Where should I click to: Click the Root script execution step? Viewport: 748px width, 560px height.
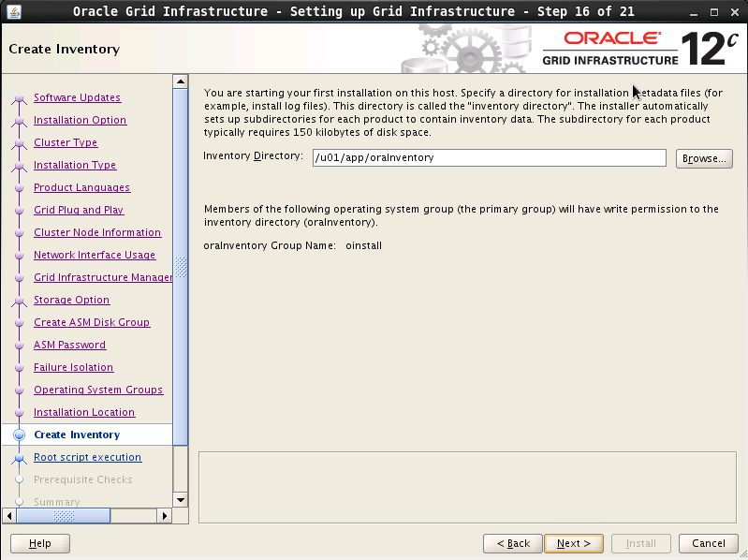coord(87,457)
